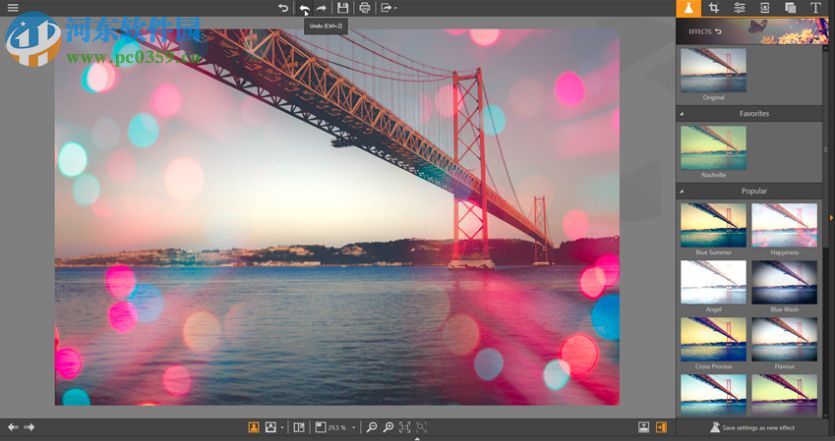Expand bottom filmstrip via small up arrow
The width and height of the screenshot is (835, 441).
[x=417, y=439]
